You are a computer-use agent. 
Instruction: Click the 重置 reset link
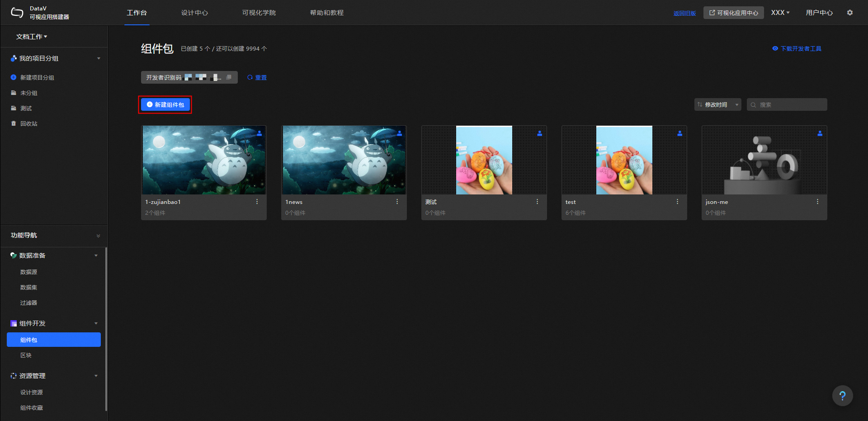[257, 77]
